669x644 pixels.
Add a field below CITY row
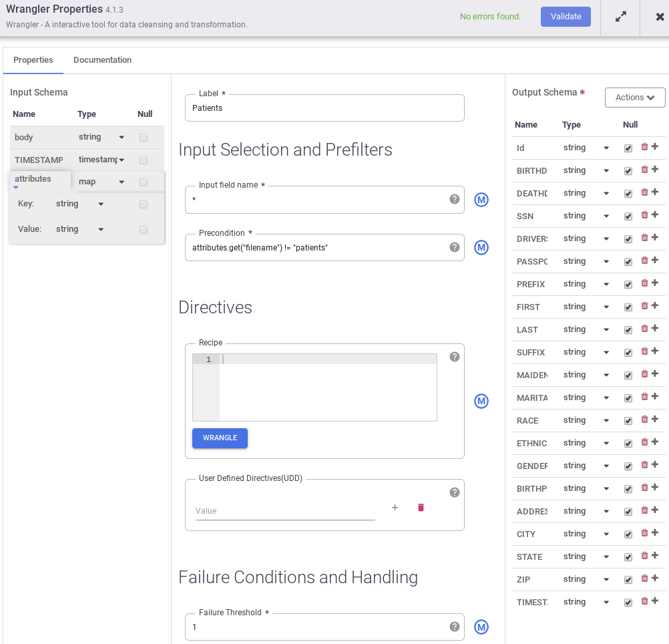click(x=655, y=533)
